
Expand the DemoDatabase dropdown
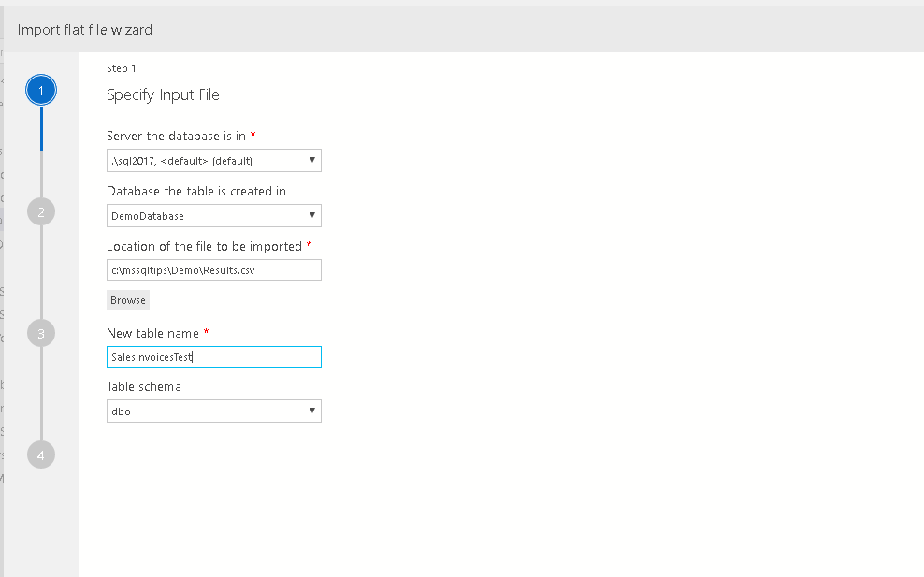214,216
